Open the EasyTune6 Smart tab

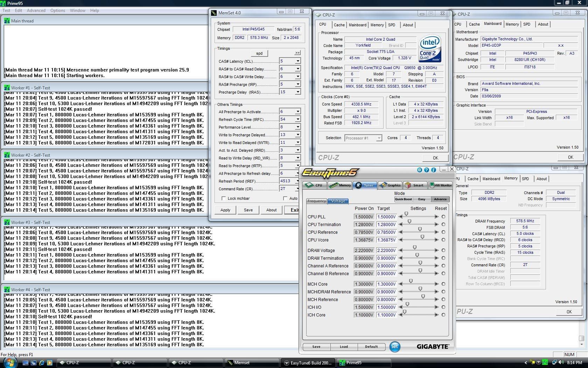(x=415, y=185)
